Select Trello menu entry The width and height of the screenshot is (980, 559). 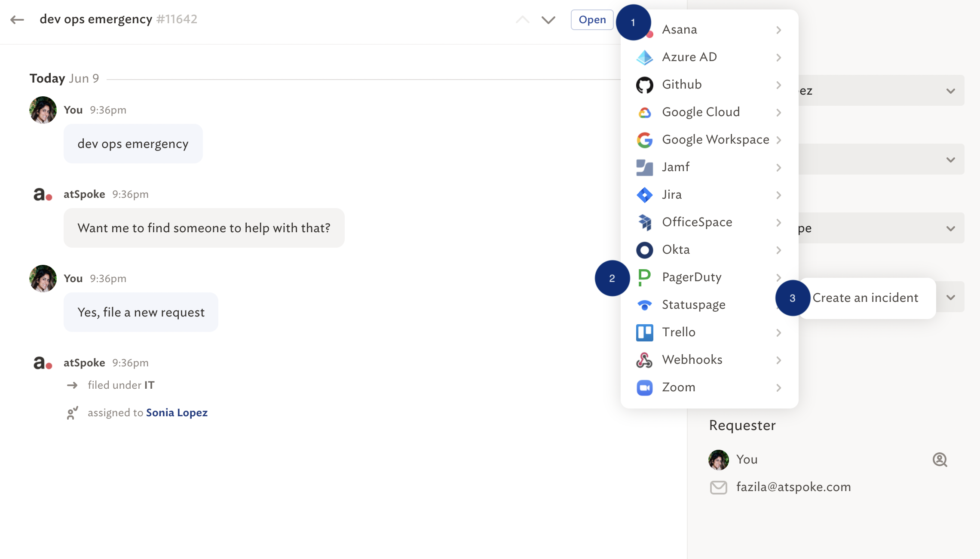click(709, 332)
